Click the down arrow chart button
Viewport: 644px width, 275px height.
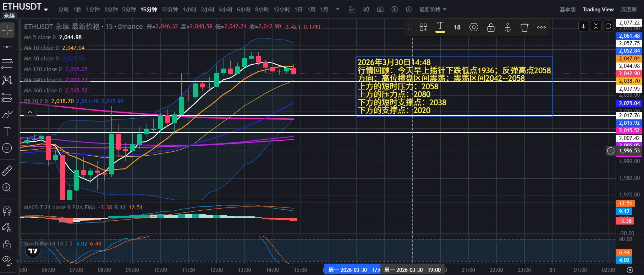(x=584, y=26)
